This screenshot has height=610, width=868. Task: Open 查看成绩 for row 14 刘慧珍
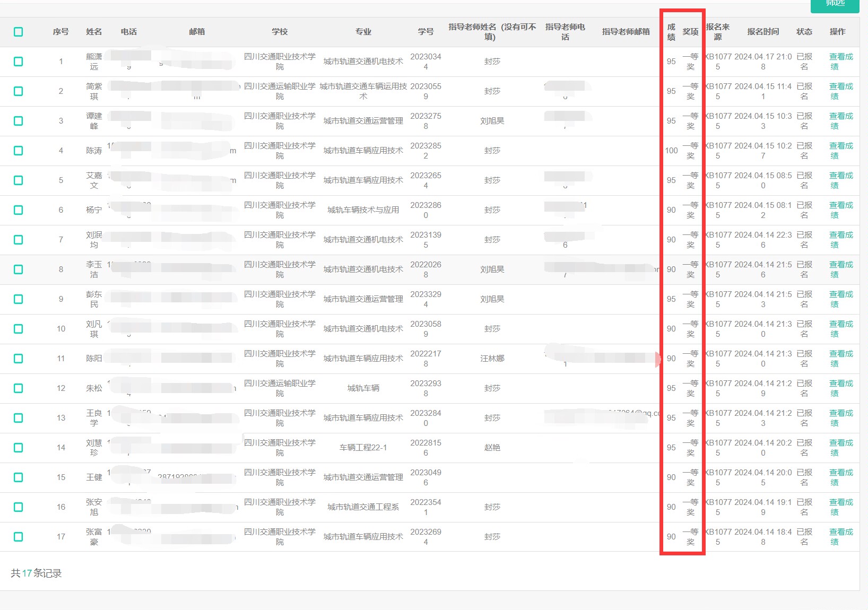coord(840,448)
